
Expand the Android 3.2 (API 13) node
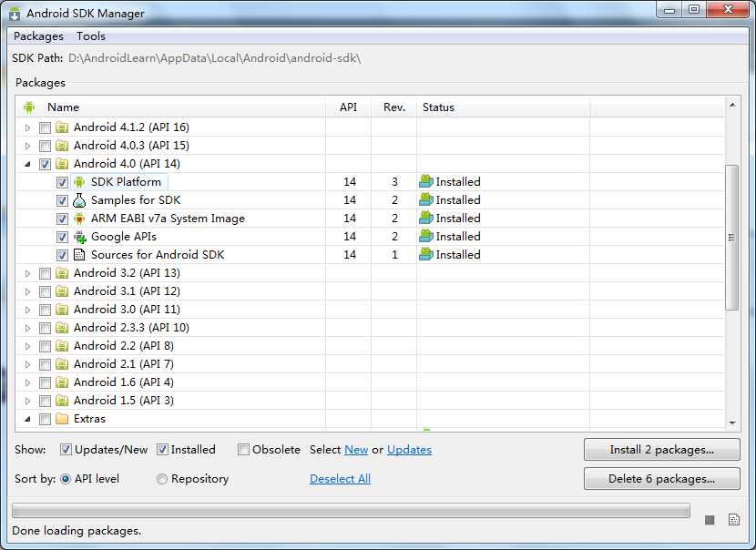click(27, 274)
